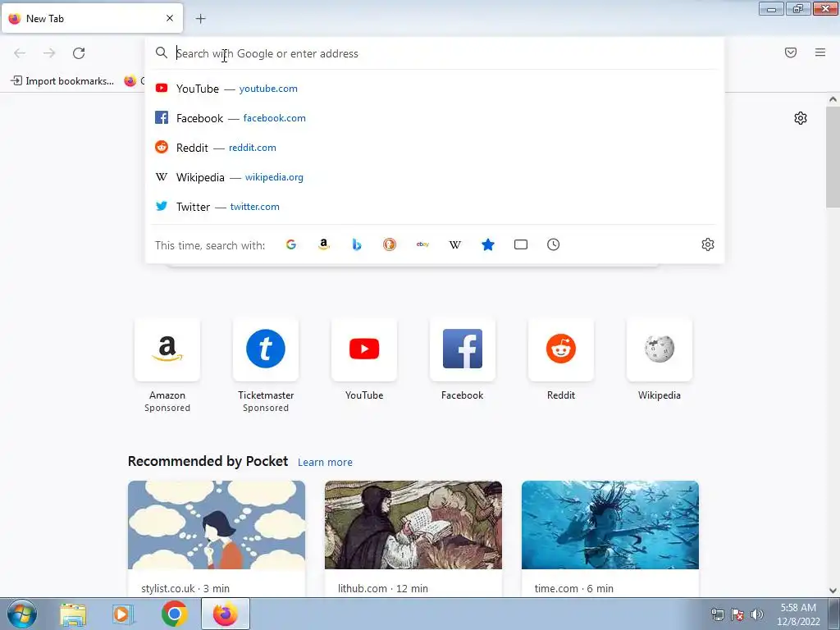Search this time with Wikipedia icon
This screenshot has height=630, width=840.
click(454, 244)
